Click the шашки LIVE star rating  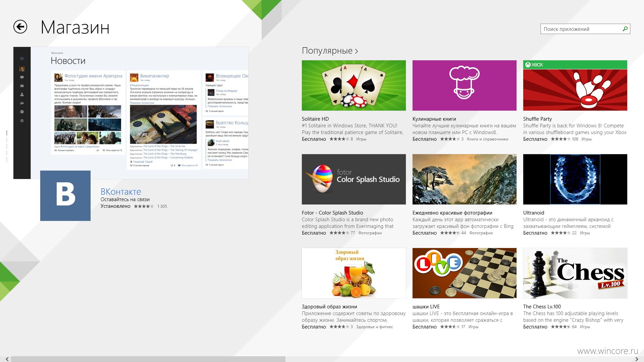[450, 327]
